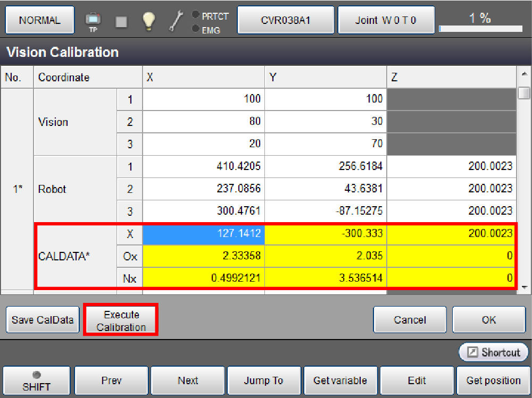Click the EMG indicator lamp
Viewport: 532px width, 398px height.
point(196,29)
